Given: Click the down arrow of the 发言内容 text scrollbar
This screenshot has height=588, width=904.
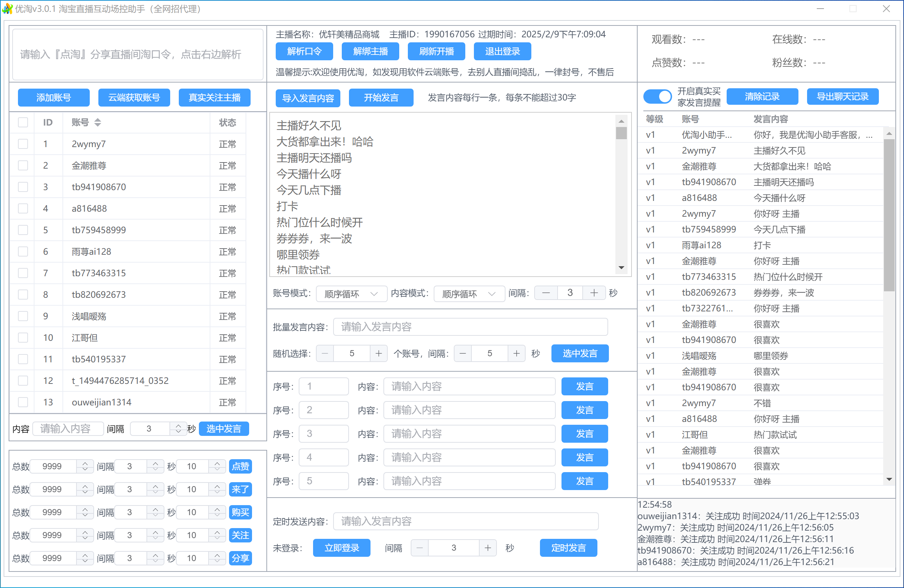Looking at the screenshot, I should tap(621, 268).
